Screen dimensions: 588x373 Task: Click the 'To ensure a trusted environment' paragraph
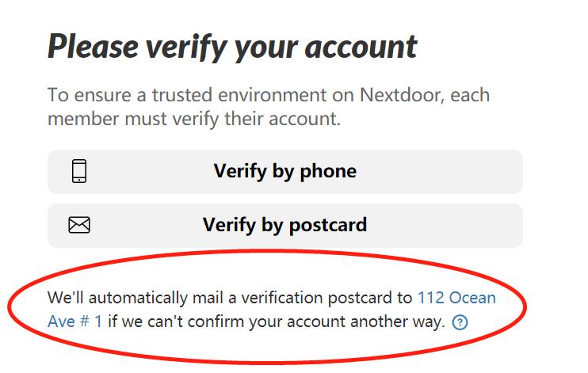269,107
